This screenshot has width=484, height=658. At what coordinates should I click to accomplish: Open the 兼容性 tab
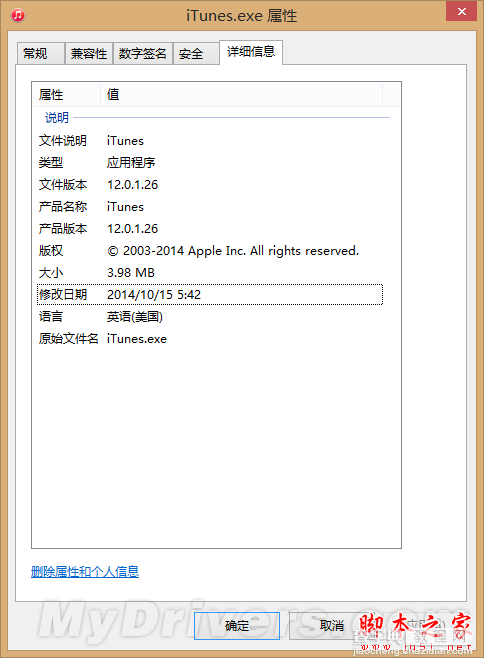click(89, 54)
